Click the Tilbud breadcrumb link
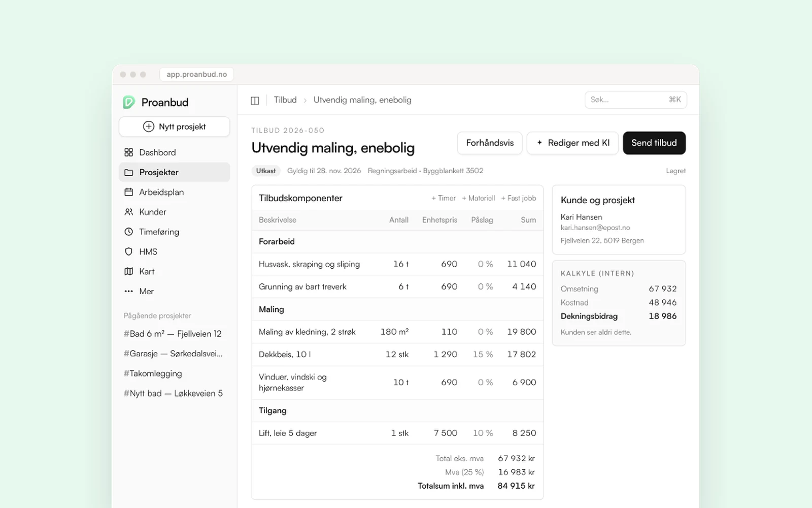Image resolution: width=812 pixels, height=508 pixels. click(285, 100)
